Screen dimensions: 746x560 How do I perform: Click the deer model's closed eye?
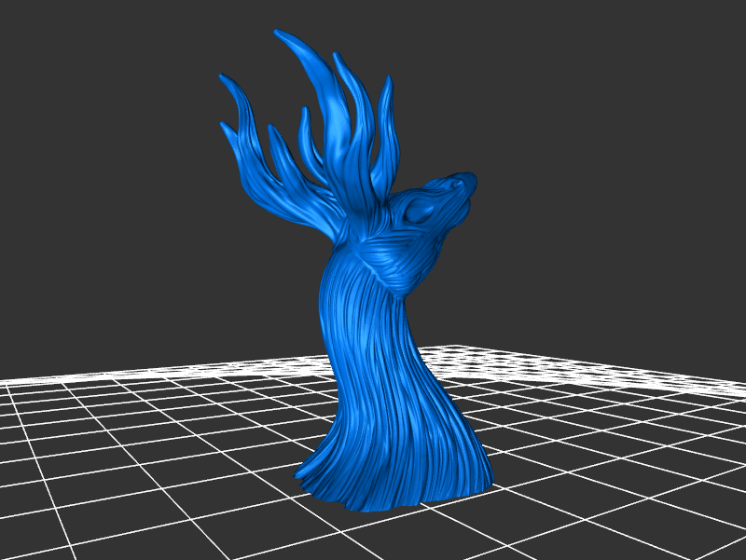tap(418, 213)
